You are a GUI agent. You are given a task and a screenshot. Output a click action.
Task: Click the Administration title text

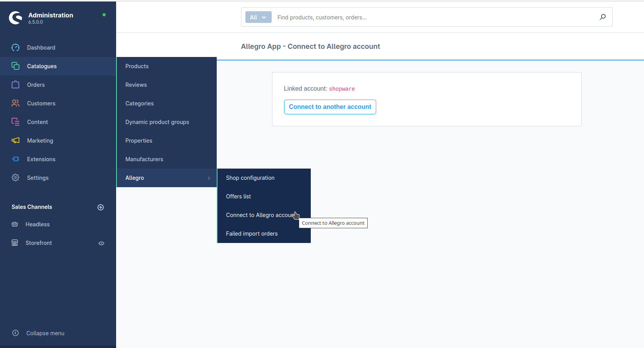click(51, 15)
